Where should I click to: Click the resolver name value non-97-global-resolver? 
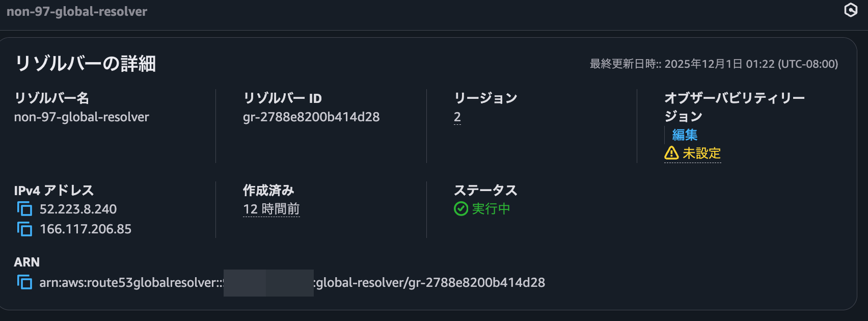(x=82, y=117)
